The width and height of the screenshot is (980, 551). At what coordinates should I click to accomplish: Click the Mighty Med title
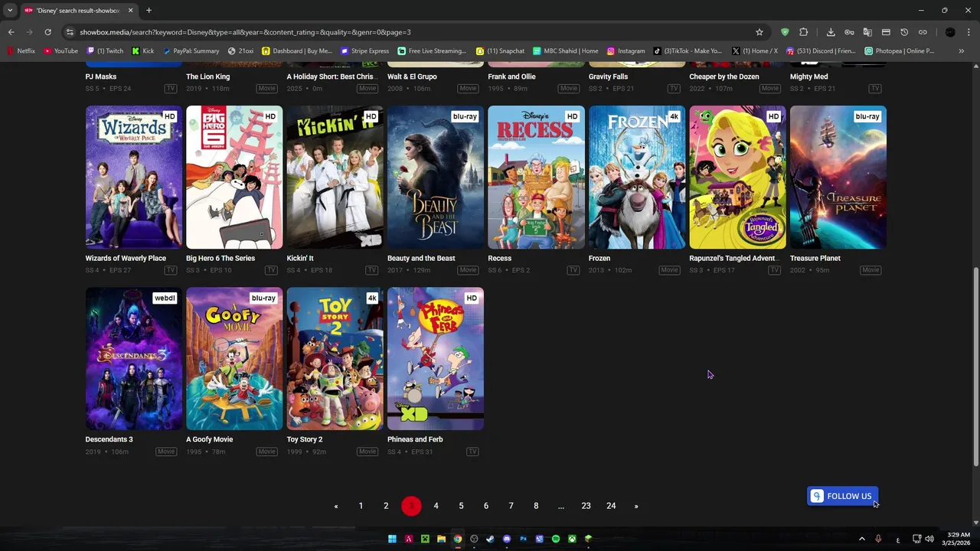coord(808,77)
